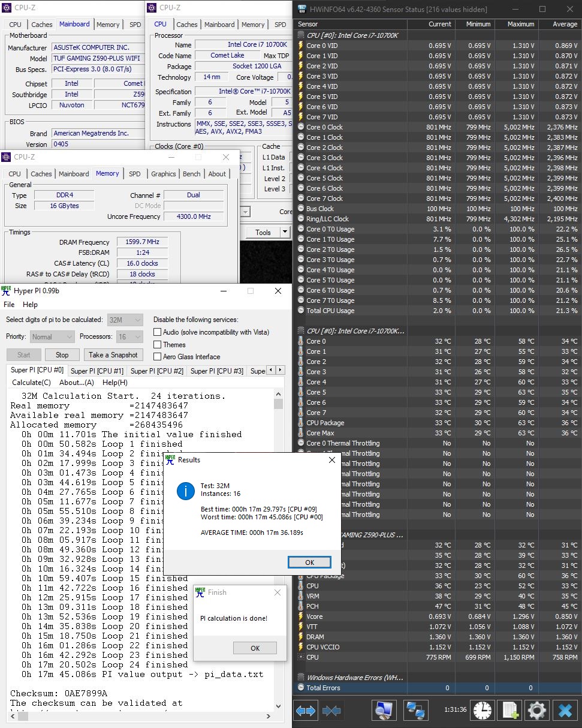Close the Finish dialog with X

coord(277,592)
